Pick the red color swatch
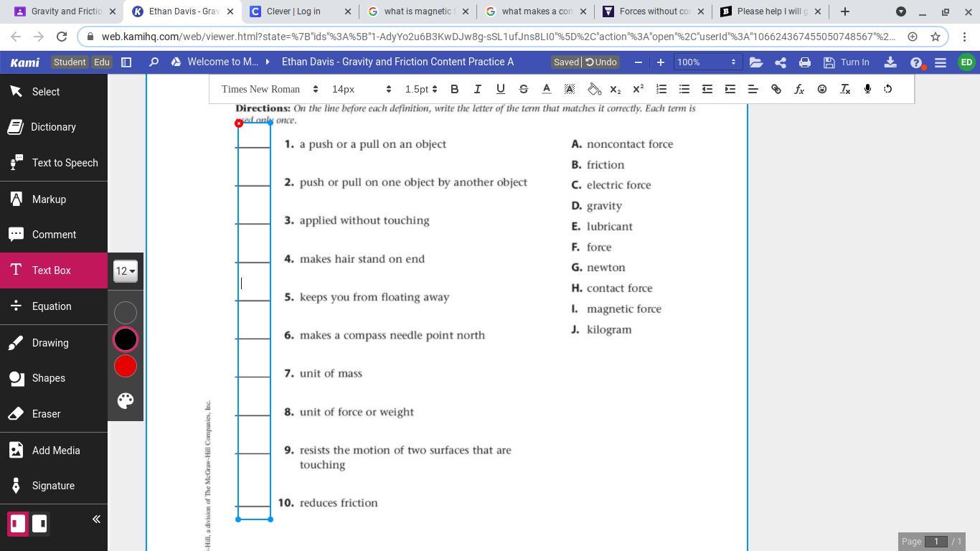 126,366
